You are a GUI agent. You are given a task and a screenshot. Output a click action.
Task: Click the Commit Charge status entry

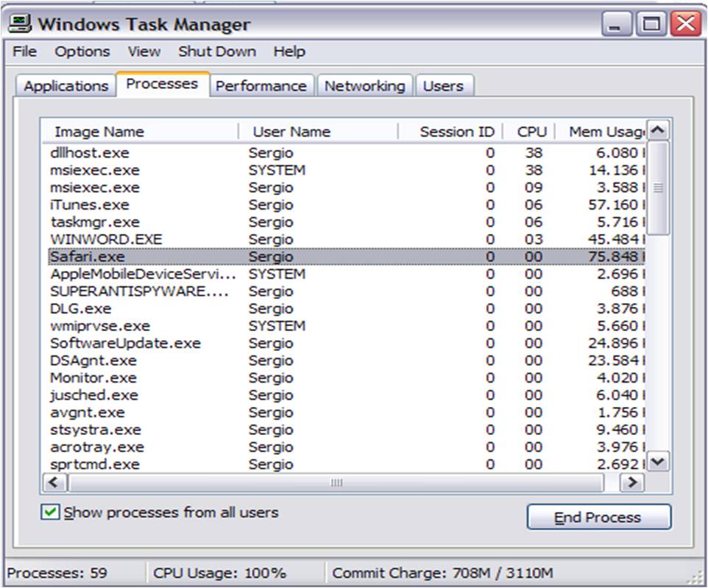click(x=442, y=573)
